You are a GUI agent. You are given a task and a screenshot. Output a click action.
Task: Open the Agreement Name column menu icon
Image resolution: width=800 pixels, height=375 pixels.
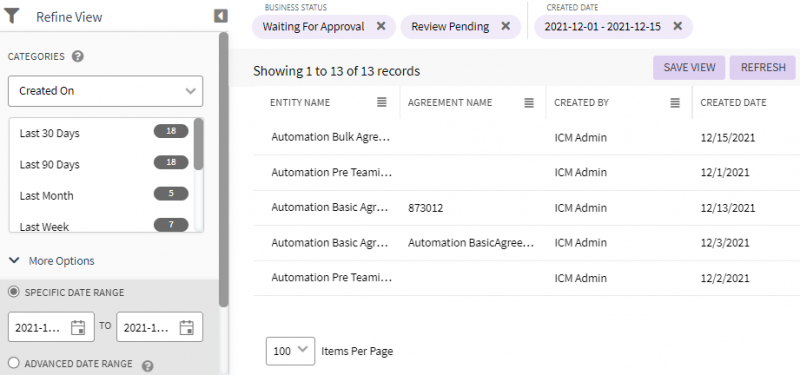tap(529, 103)
